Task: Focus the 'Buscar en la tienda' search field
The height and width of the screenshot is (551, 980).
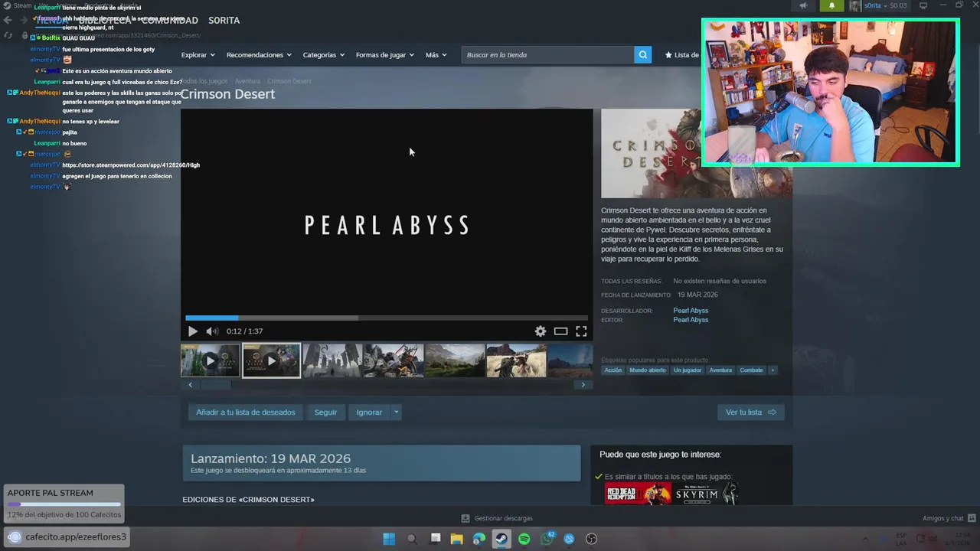Action: [x=548, y=55]
